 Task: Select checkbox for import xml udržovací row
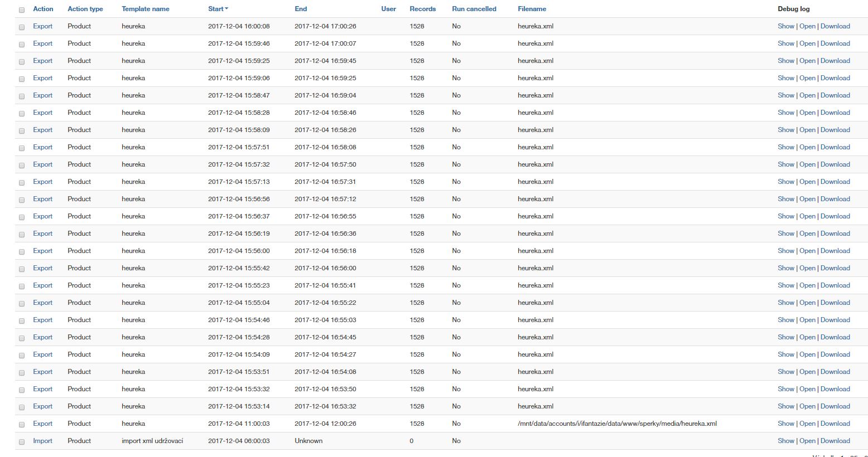[x=22, y=442]
